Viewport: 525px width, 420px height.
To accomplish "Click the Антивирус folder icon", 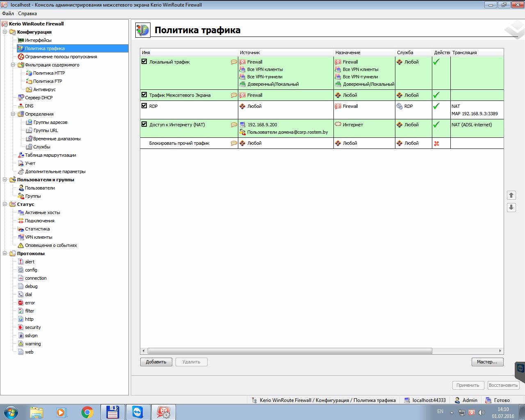I will click(29, 89).
